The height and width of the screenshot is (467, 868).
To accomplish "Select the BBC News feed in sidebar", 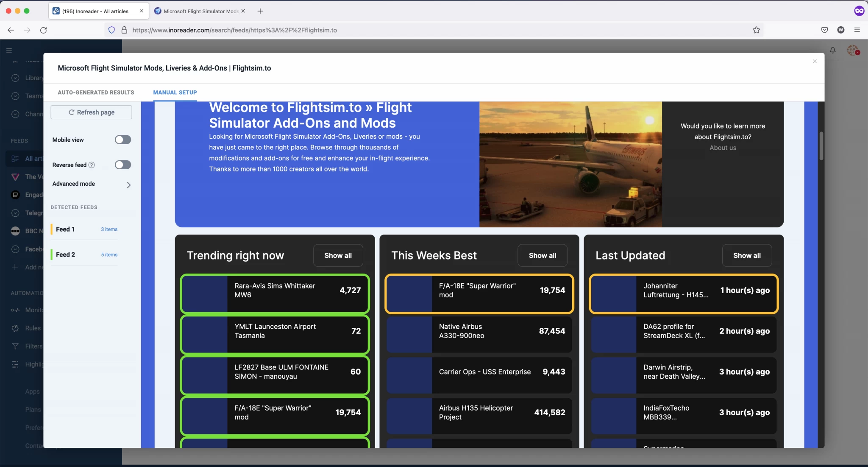I will (x=15, y=231).
